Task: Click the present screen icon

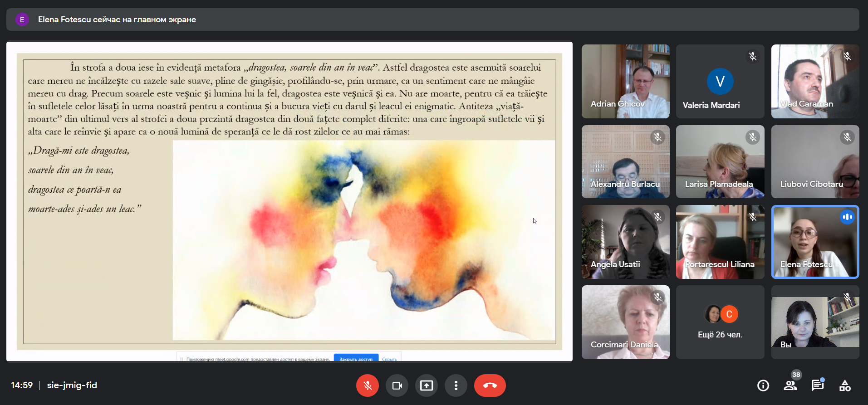Action: [x=427, y=385]
